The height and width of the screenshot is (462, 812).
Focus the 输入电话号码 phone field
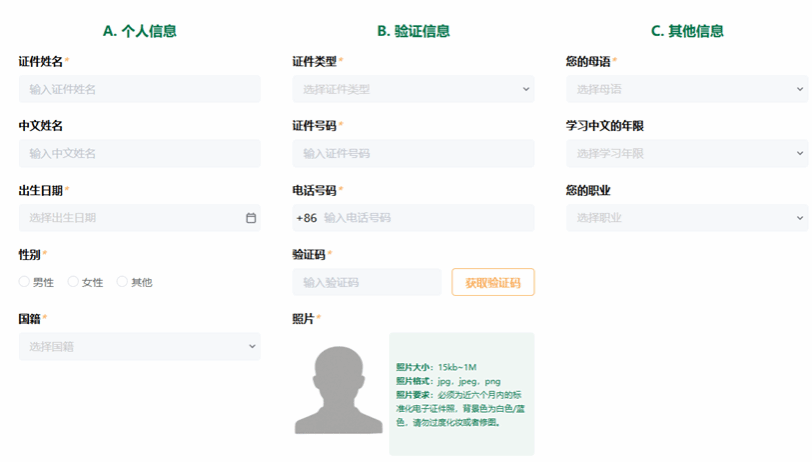pos(425,218)
